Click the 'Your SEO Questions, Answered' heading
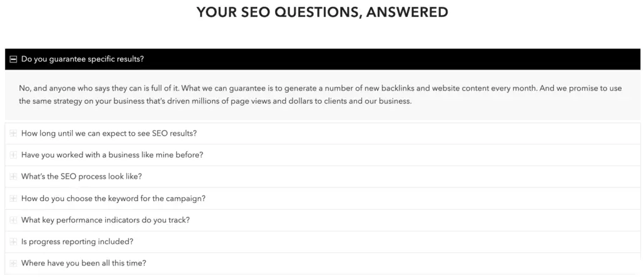 [322, 12]
